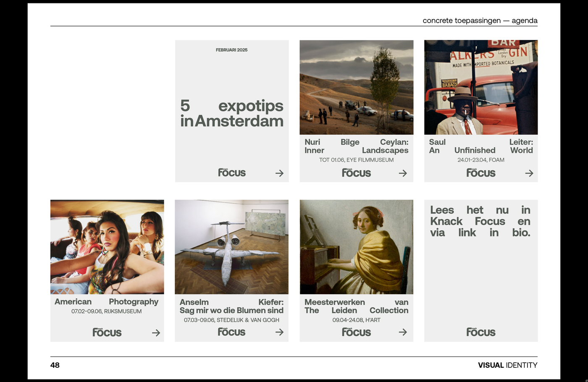
Task: Click the date line '24.01-23.04, FOAM'
Action: tap(481, 160)
